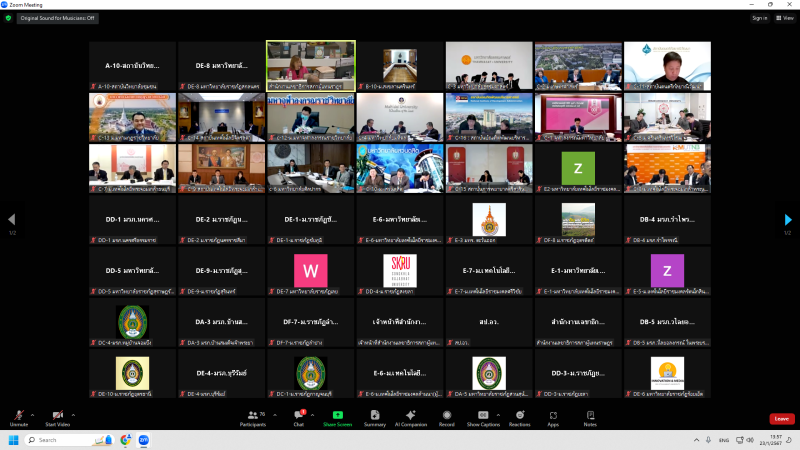Open the meeting Summary tool

click(375, 416)
